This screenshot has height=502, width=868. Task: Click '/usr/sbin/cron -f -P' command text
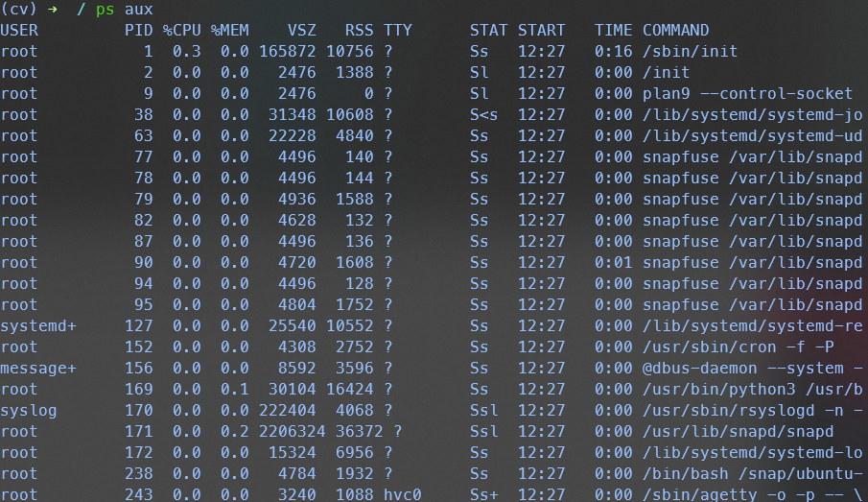(x=738, y=347)
